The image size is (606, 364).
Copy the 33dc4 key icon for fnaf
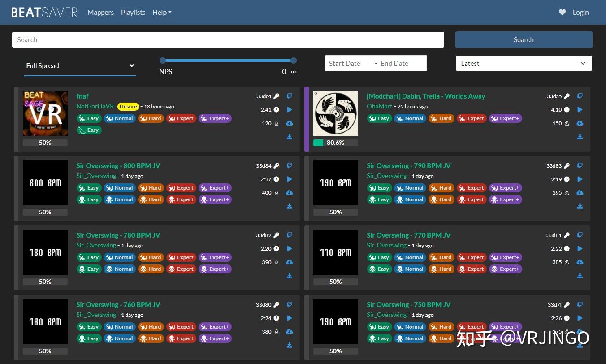(277, 96)
